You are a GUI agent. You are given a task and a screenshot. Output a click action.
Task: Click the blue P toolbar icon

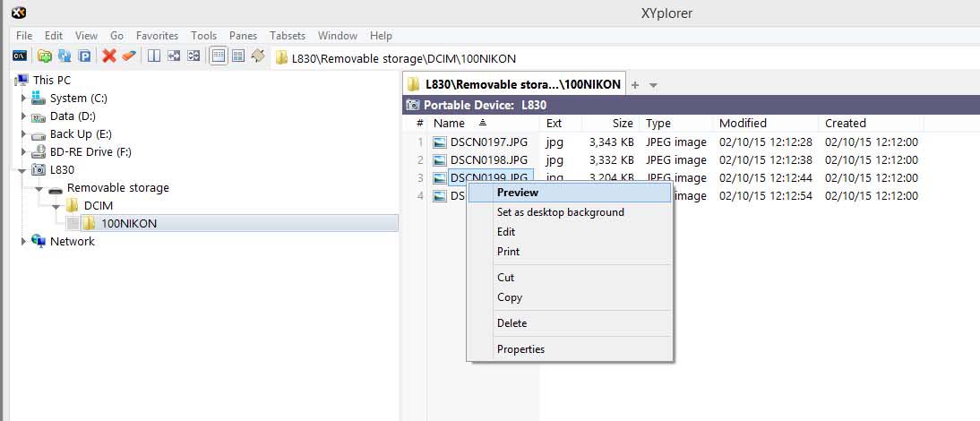click(85, 56)
